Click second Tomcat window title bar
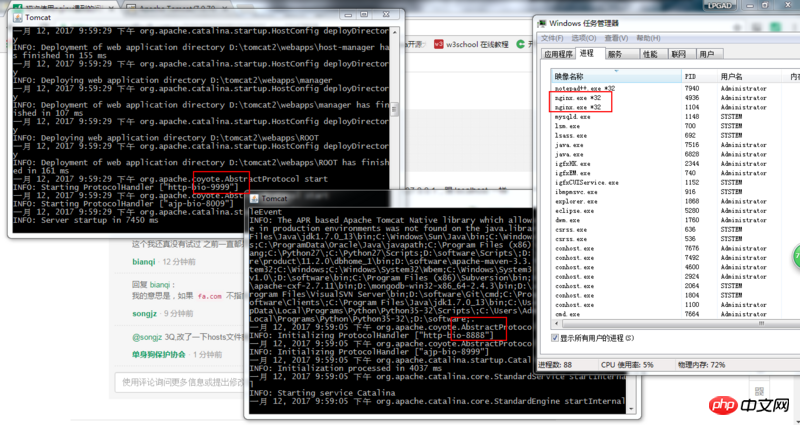This screenshot has height=425, width=800. [391, 198]
